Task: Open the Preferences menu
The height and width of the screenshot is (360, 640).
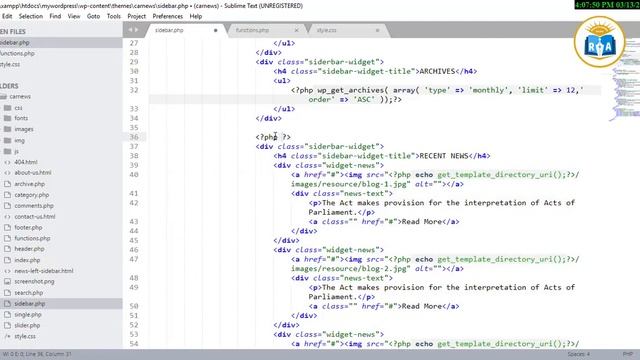Action: pos(168,16)
